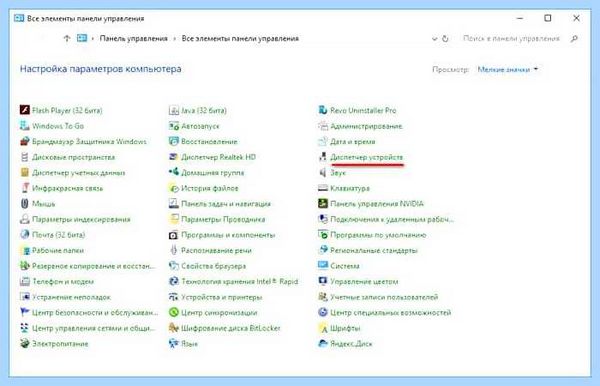Click the Мышь mouse icon

24,204
